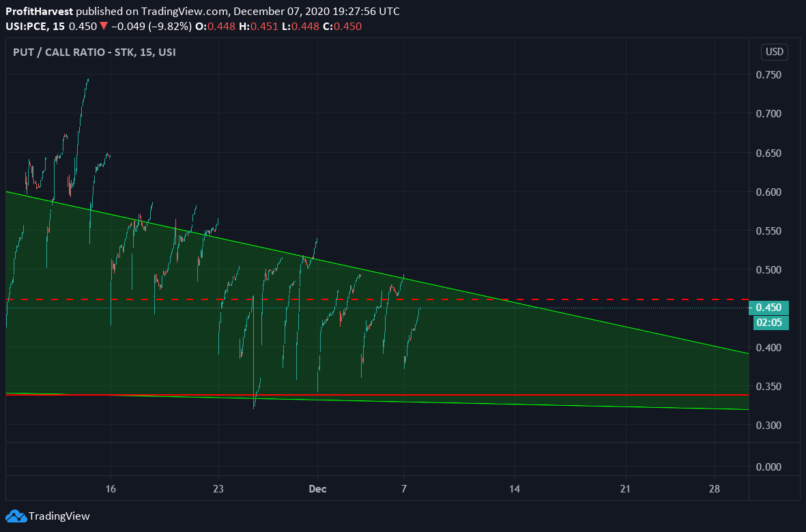Click the current price tag 0.450

pos(769,308)
